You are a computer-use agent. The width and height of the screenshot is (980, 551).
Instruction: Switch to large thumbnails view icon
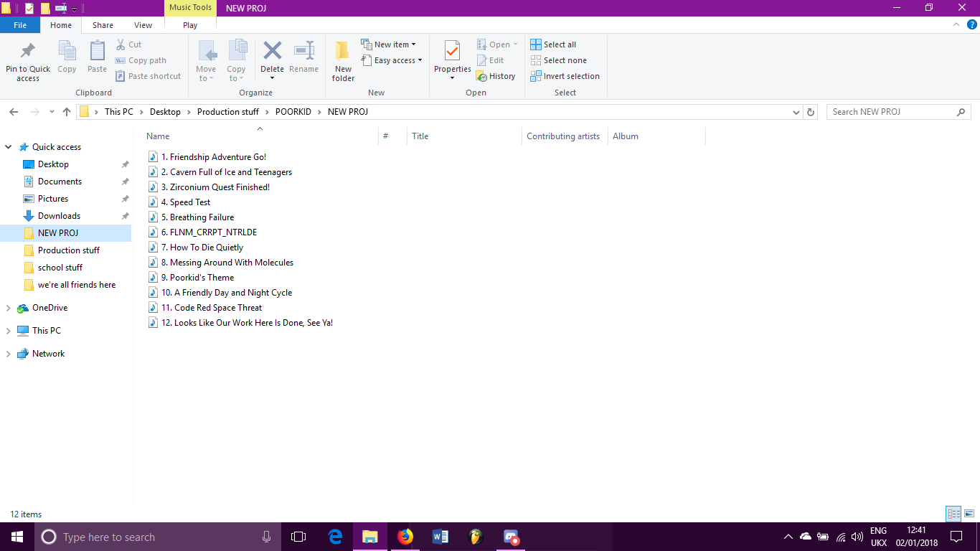click(x=969, y=514)
